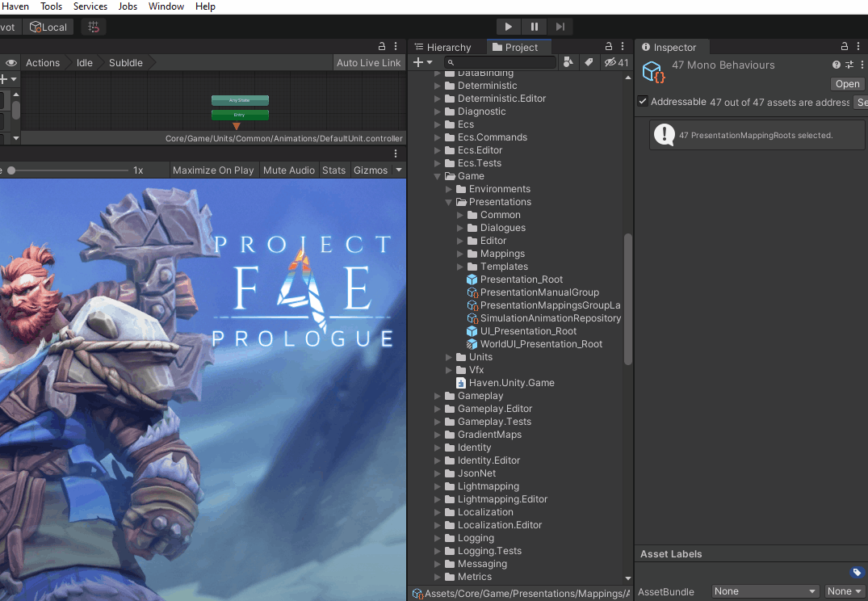Collapse the Game folder
Screen dimensions: 868x601
[x=437, y=176]
